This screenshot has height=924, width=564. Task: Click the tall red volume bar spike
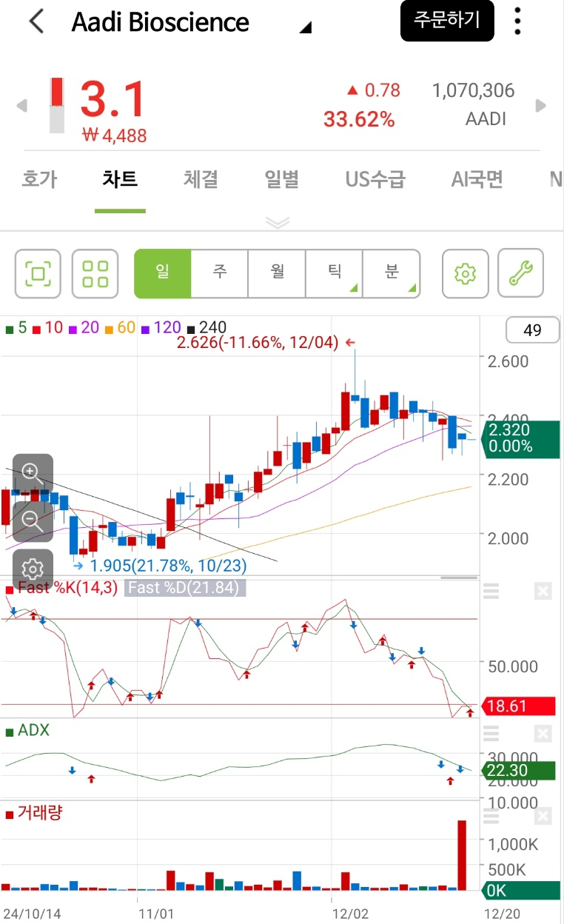click(463, 855)
